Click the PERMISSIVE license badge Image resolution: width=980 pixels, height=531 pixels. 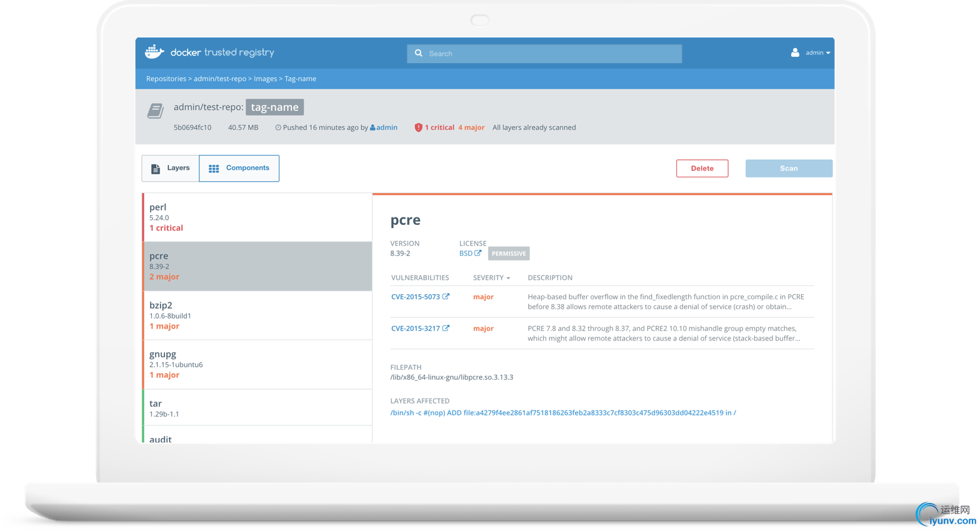pos(509,254)
